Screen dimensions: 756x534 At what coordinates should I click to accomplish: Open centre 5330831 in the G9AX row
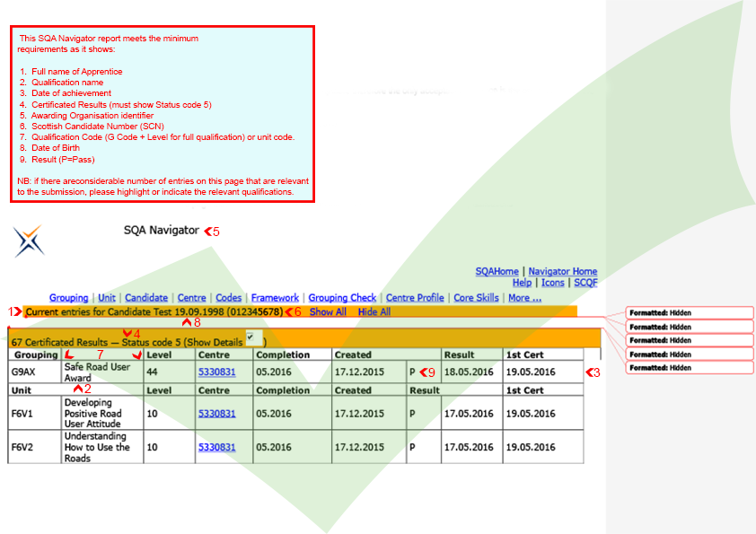(x=217, y=372)
